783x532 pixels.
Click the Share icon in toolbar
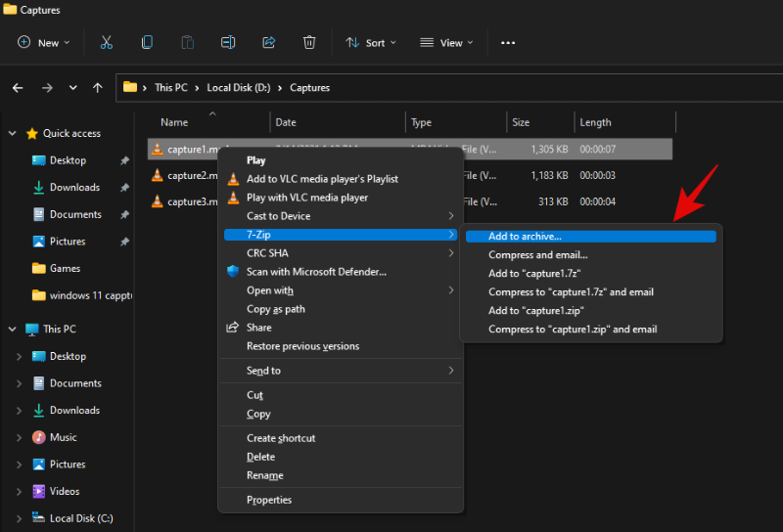269,43
